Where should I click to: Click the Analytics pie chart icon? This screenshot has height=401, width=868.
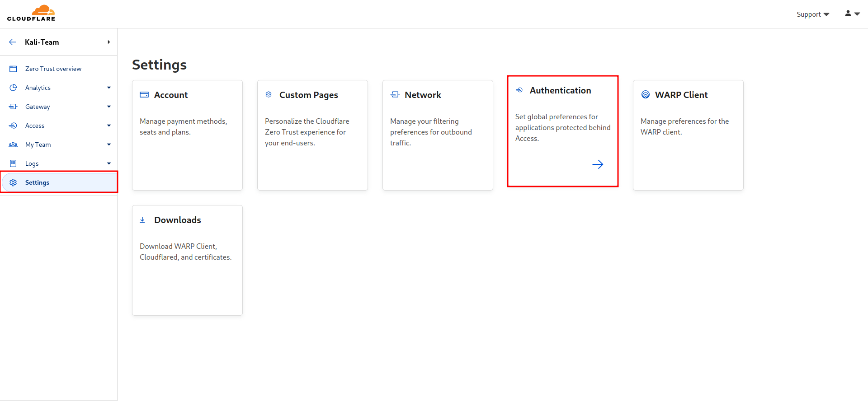click(x=13, y=88)
